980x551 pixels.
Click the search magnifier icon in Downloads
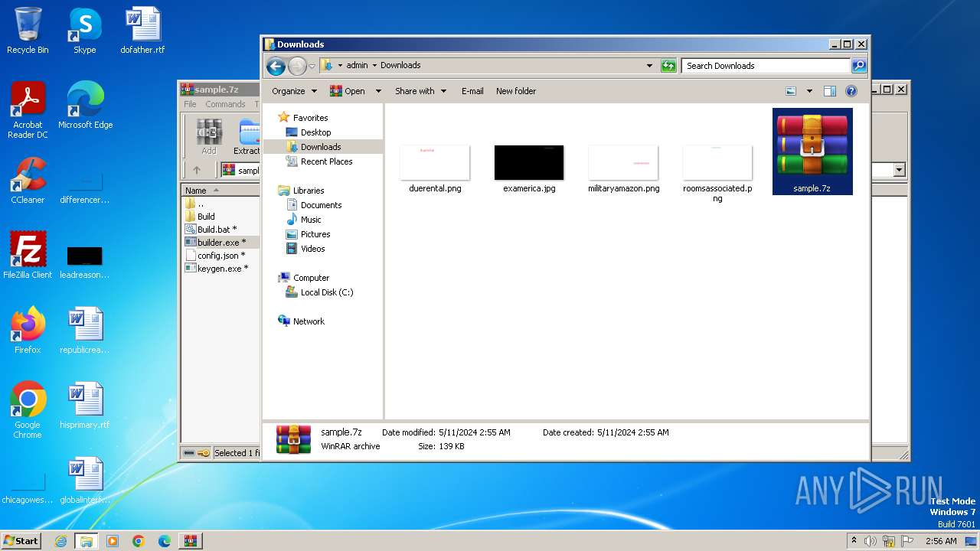tap(859, 66)
